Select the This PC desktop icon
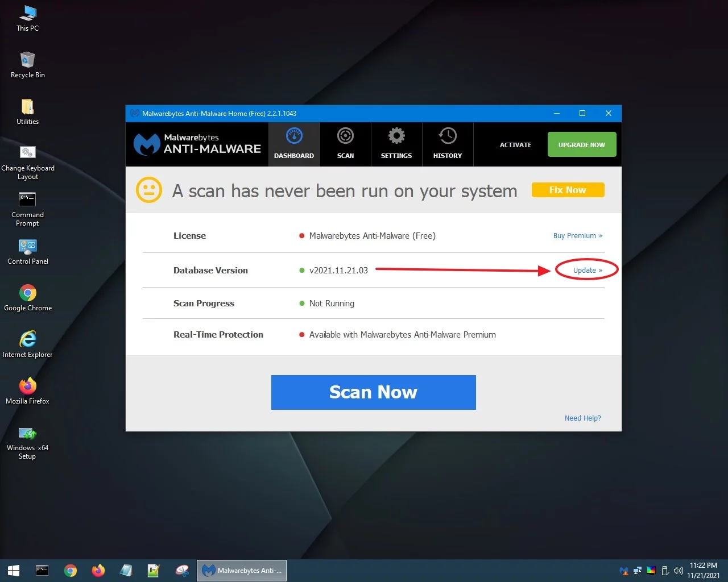The width and height of the screenshot is (728, 582). tap(27, 18)
